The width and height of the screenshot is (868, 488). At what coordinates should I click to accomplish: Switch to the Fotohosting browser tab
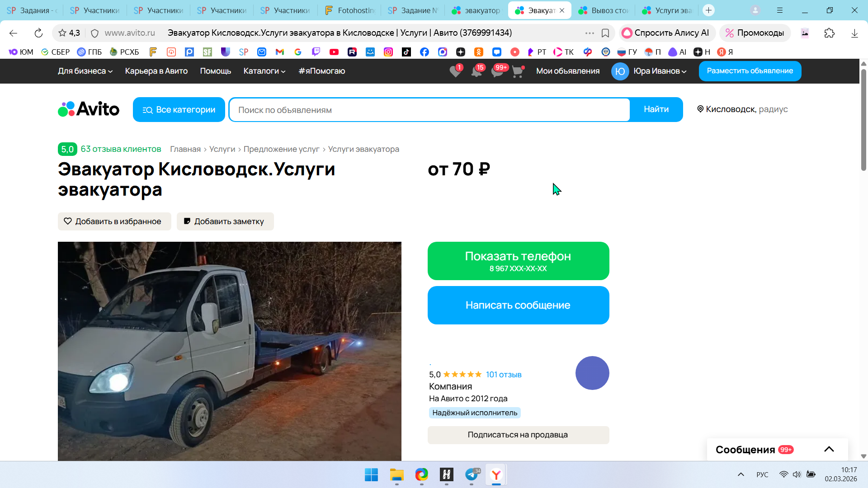pos(350,10)
